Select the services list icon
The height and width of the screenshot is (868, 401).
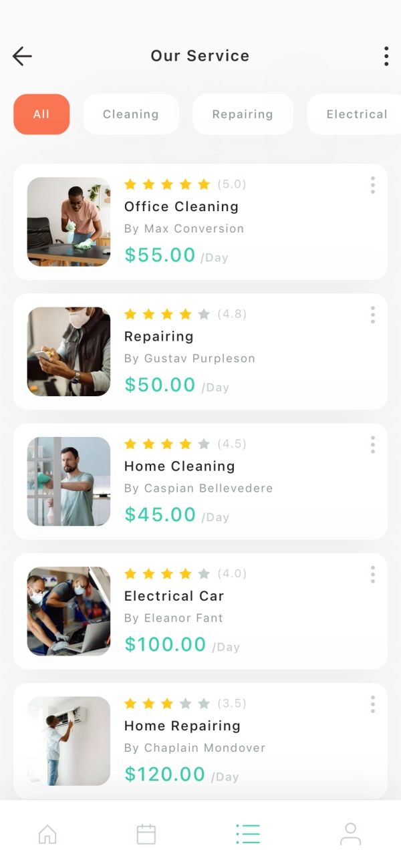248,833
